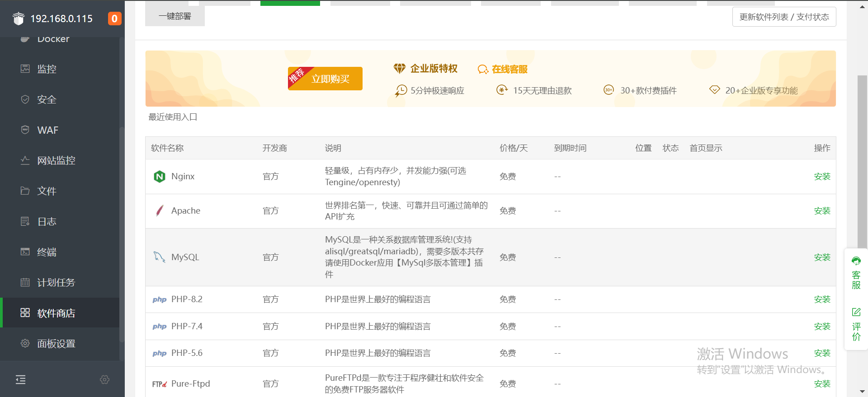Click the 在线客服 link in banner
This screenshot has height=397, width=868.
(509, 69)
